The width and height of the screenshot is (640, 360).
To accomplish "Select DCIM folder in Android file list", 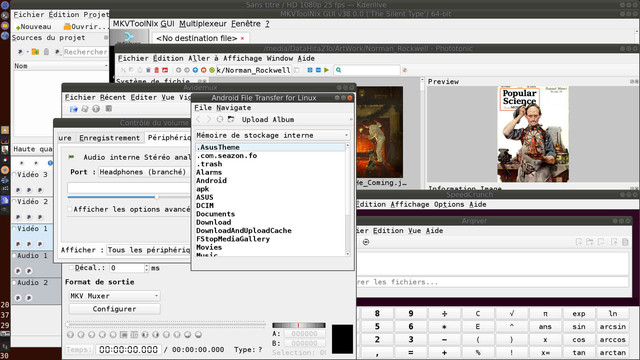I will [x=205, y=206].
